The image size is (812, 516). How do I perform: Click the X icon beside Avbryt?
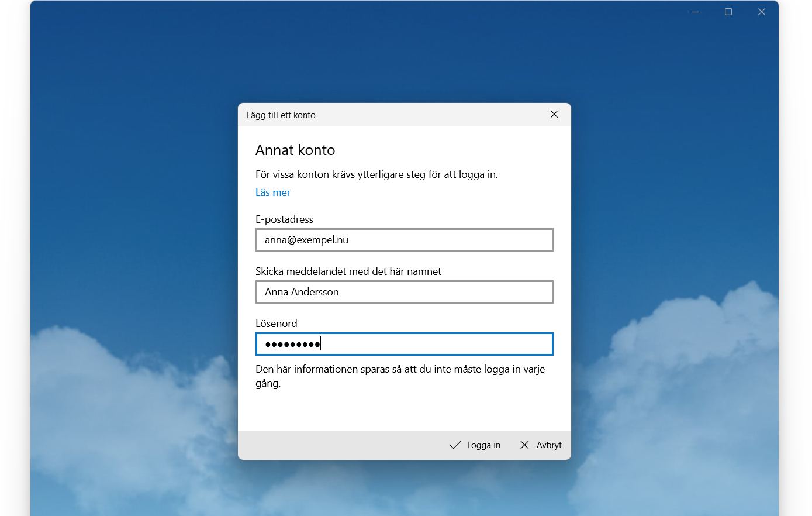tap(524, 445)
